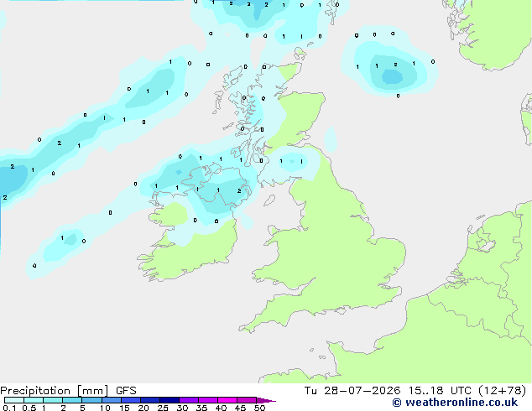532x411 pixels.
Task: Click the 35–40 mm legend swatch
Action: coord(208,400)
